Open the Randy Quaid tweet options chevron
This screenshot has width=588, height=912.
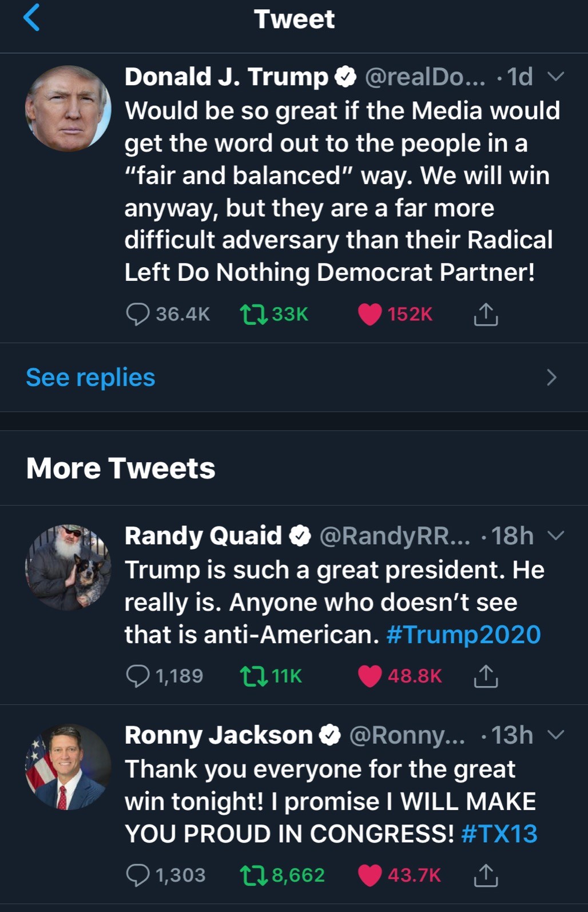555,536
